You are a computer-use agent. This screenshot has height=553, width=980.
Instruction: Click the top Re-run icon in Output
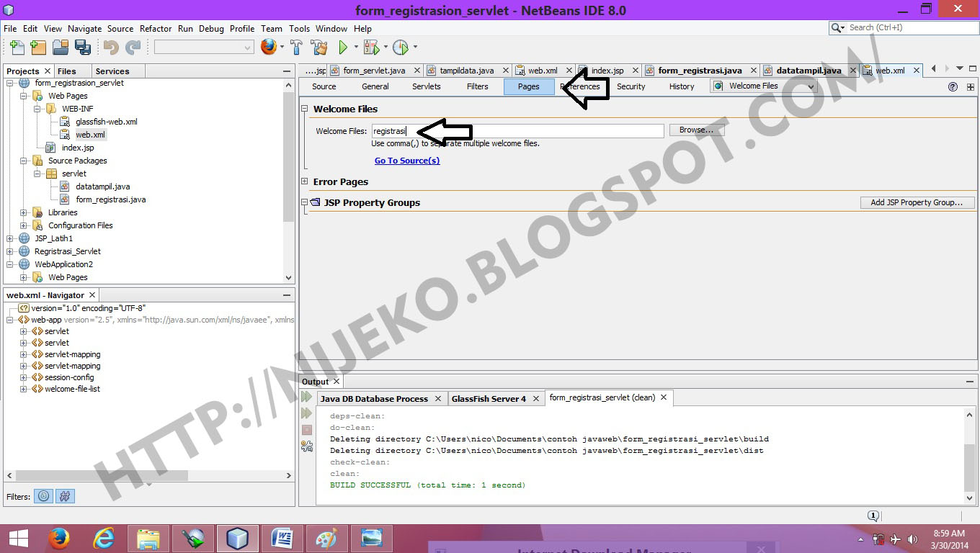pos(307,397)
